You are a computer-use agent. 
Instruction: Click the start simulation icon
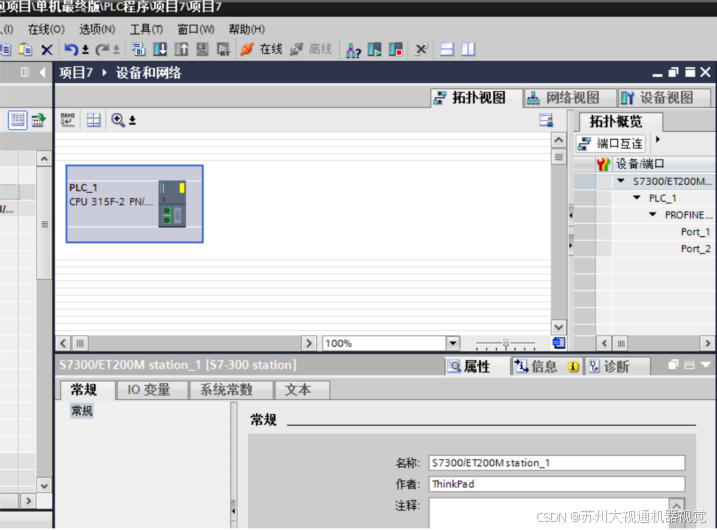(202, 49)
